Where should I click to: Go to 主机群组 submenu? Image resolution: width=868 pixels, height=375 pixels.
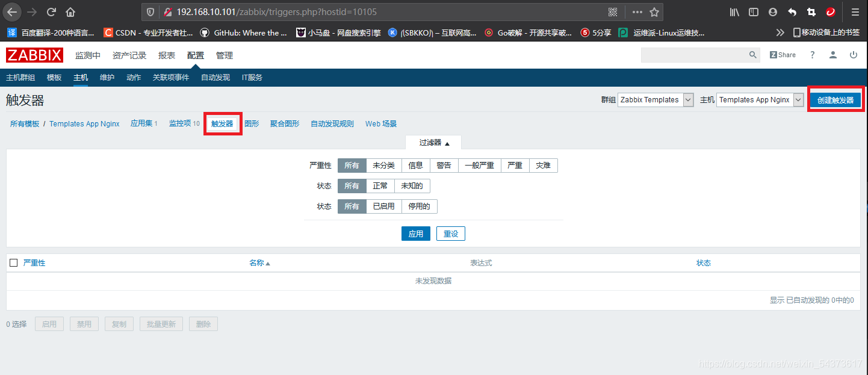tap(20, 78)
